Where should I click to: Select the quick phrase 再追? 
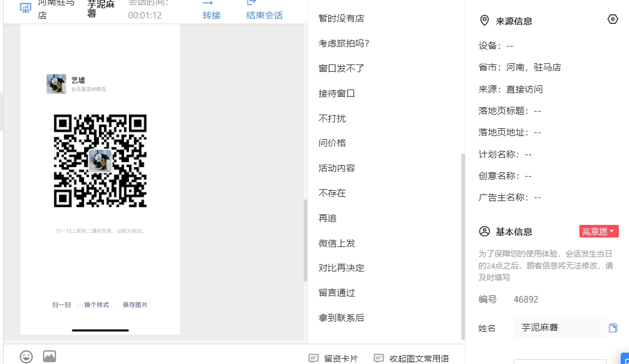click(328, 218)
